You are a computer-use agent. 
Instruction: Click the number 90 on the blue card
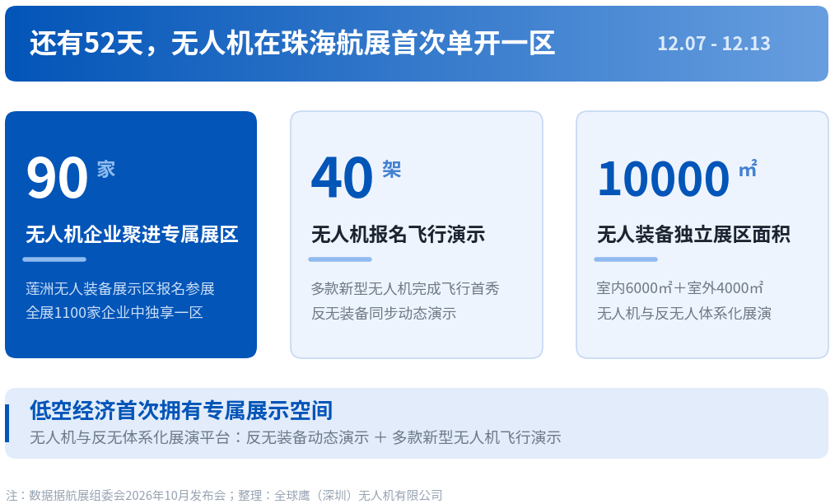[57, 178]
